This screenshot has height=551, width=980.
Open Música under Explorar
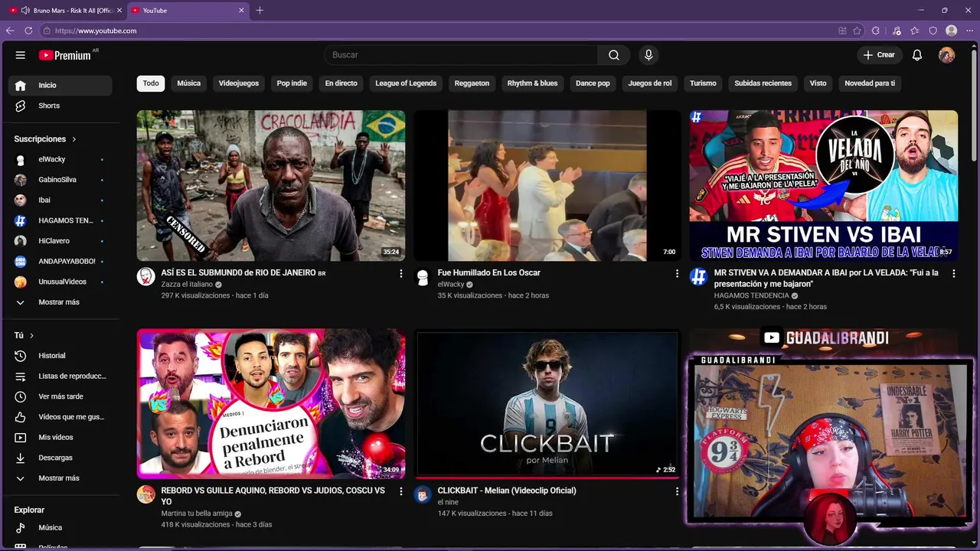click(60, 527)
